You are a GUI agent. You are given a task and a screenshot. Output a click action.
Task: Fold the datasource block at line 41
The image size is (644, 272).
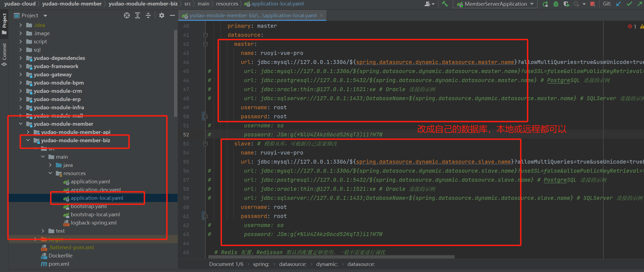(x=205, y=35)
